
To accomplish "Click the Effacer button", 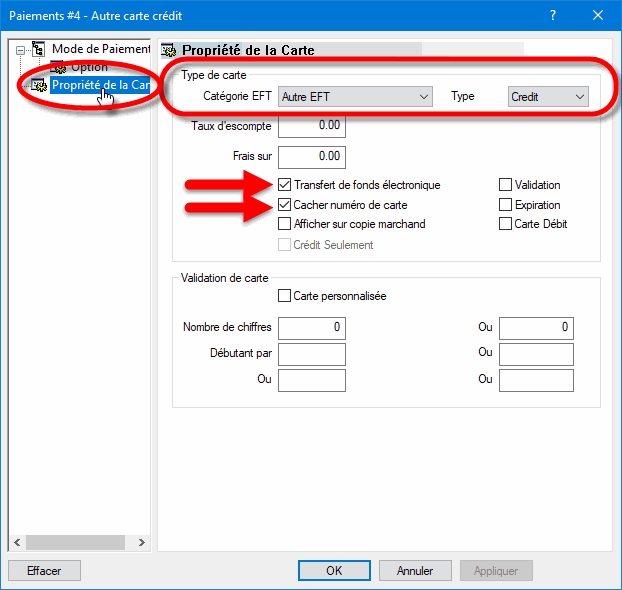I will tap(44, 571).
